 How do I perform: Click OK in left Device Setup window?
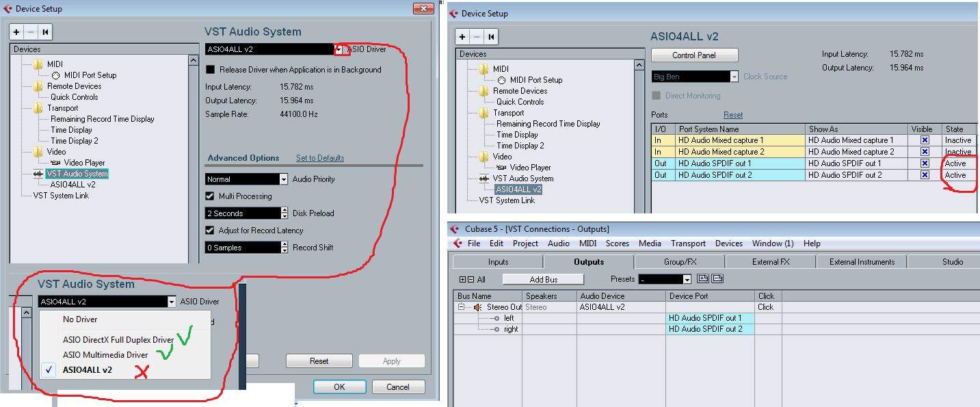339,386
